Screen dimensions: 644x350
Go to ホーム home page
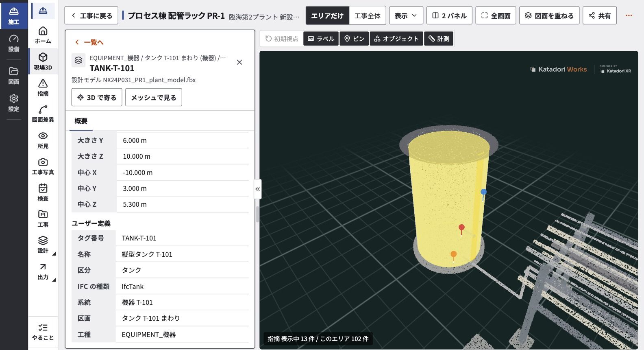[x=43, y=35]
